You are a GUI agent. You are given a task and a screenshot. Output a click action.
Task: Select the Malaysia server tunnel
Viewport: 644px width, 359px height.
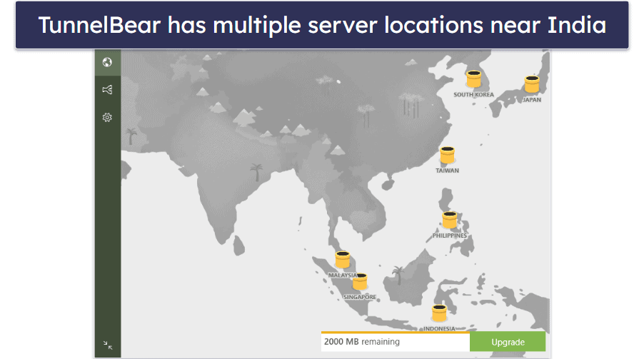(x=343, y=260)
